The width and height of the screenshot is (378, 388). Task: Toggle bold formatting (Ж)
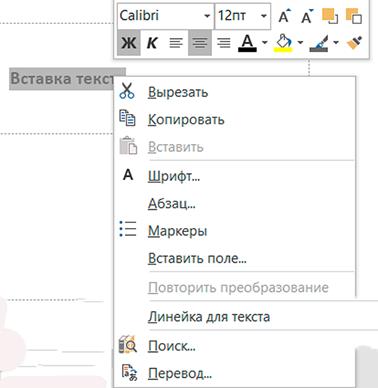tap(129, 43)
